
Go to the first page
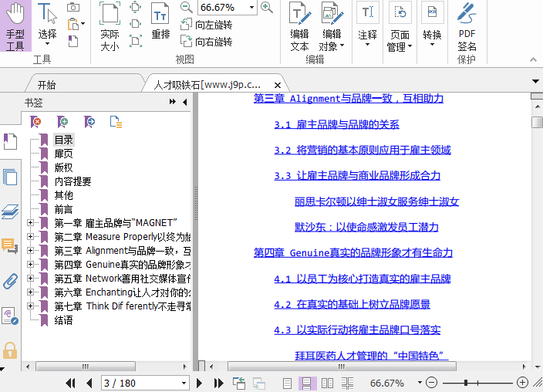[71, 383]
